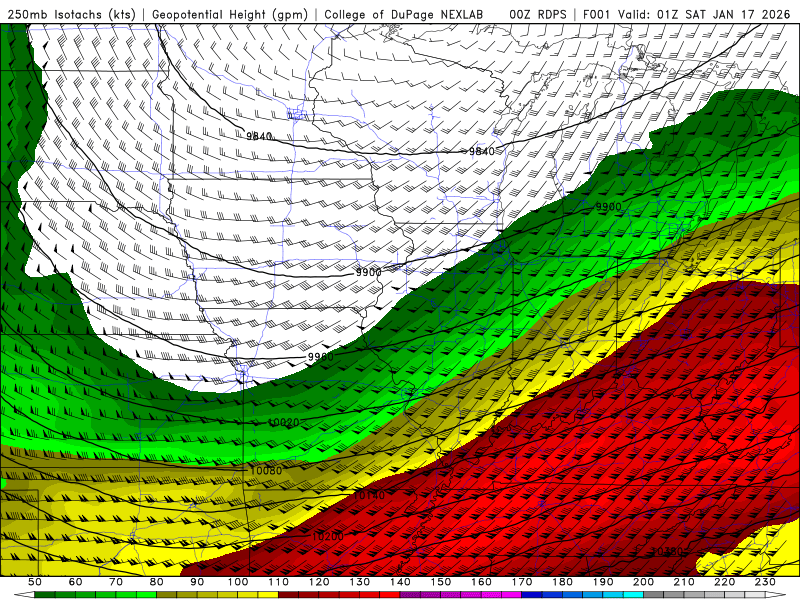This screenshot has width=800, height=600.
Task: Click the darkest green swatch below 50
Action: coord(45,595)
